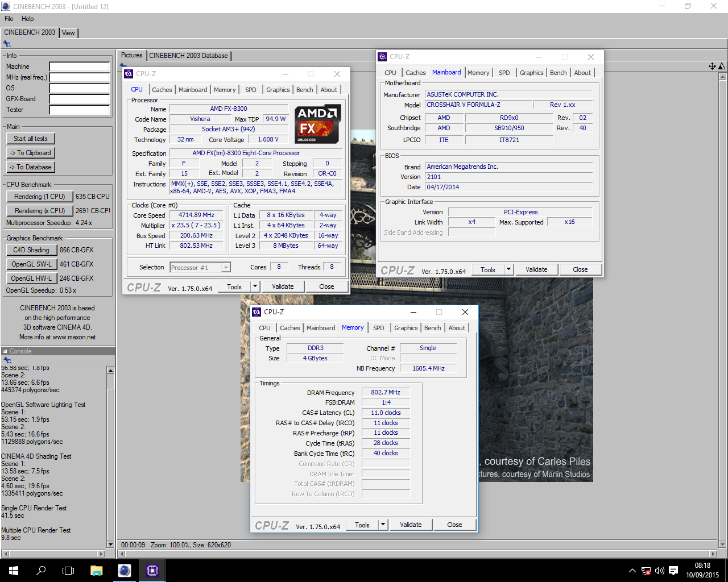This screenshot has width=728, height=582.
Task: Open Tools dropdown arrow in Mainboard window
Action: coord(508,269)
